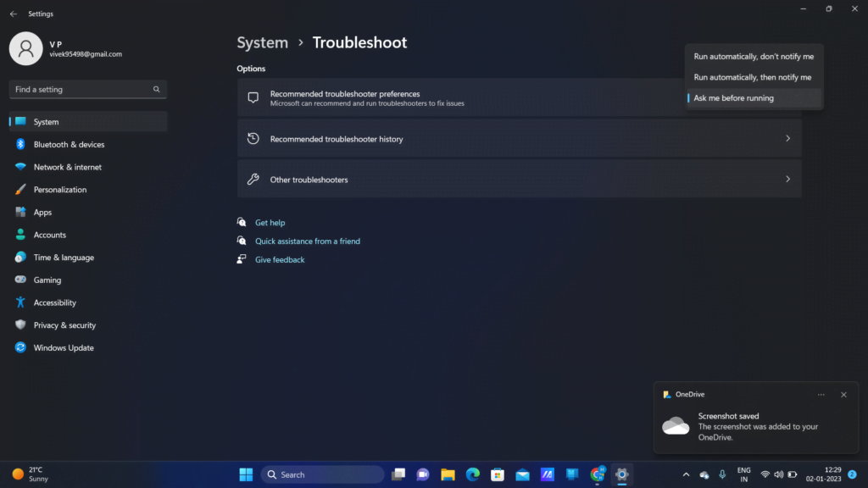Open Accessibility settings

88,302
